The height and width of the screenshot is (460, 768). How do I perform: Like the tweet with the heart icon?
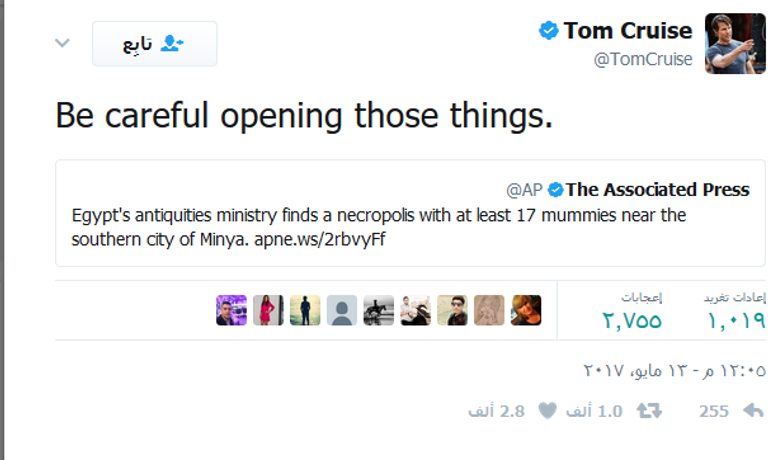tap(547, 411)
